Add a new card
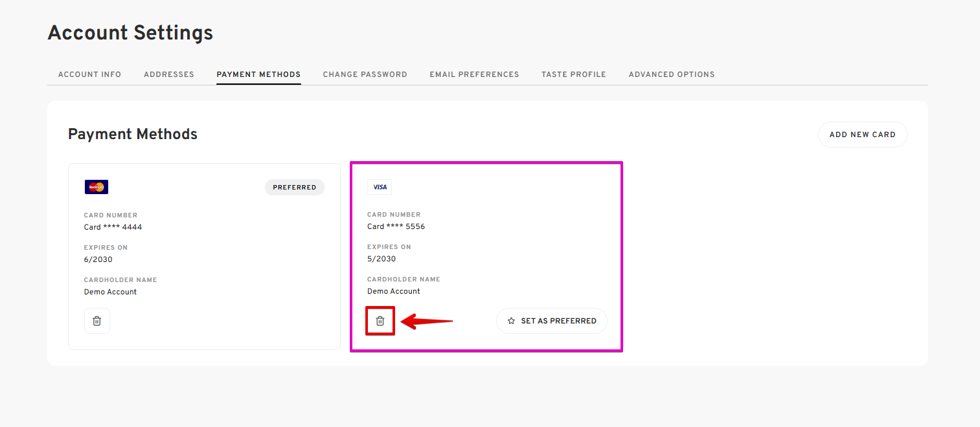The width and height of the screenshot is (980, 427). point(862,135)
